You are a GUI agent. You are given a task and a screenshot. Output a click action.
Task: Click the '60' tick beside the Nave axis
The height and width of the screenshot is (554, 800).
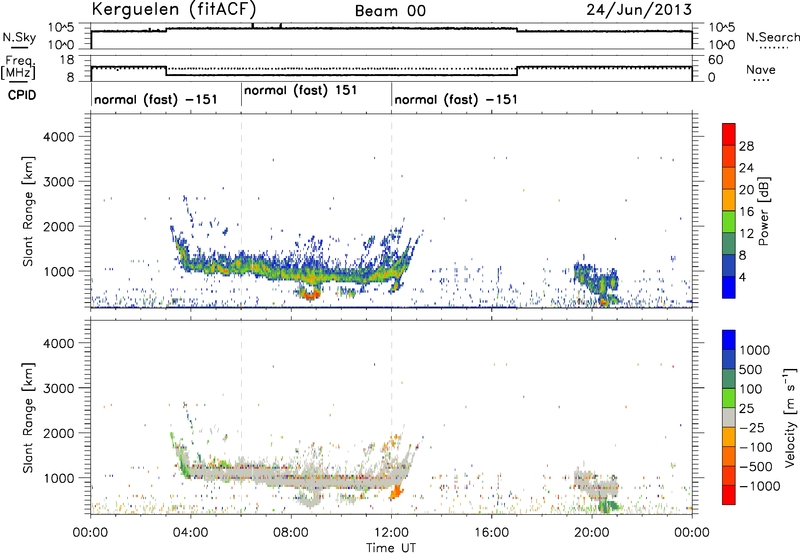715,60
